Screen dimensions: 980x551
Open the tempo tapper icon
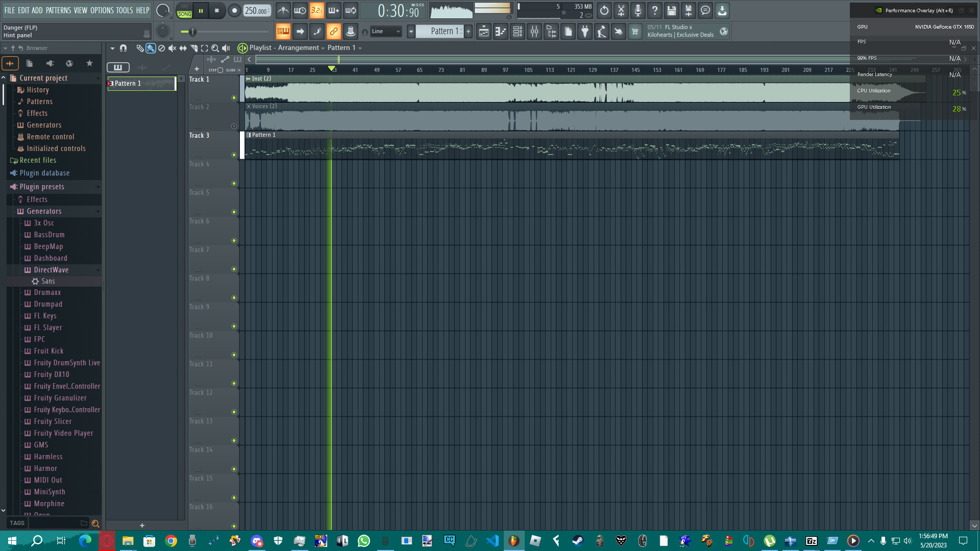tap(602, 32)
